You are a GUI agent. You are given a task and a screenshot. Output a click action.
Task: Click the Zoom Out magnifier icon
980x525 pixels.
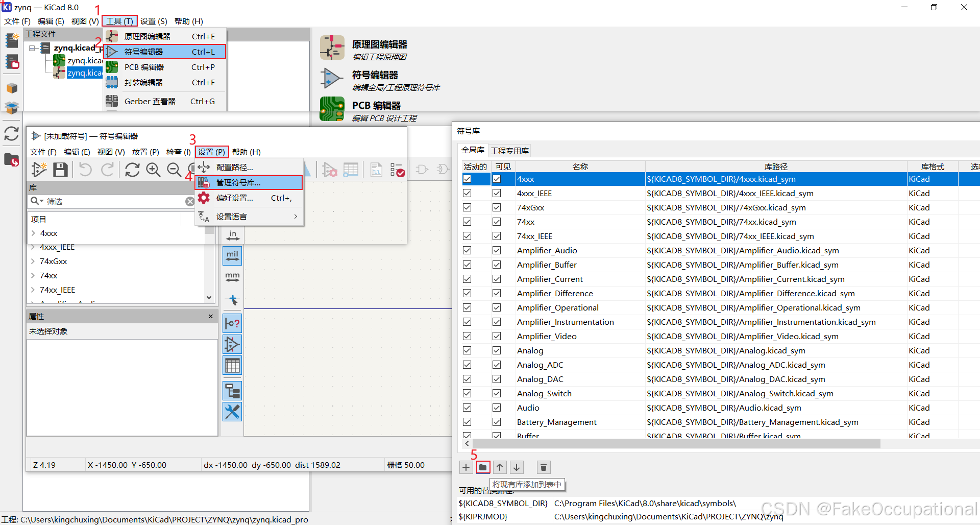point(174,170)
